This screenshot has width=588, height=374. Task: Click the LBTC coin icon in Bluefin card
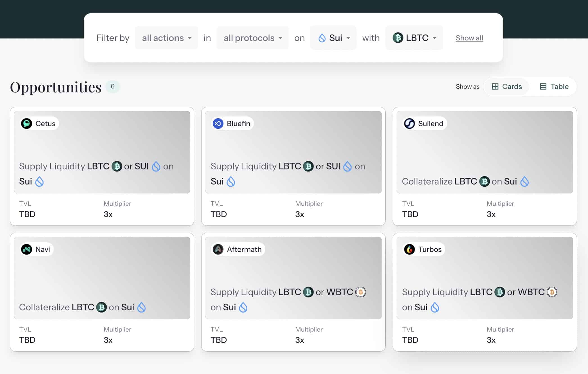[x=308, y=166]
